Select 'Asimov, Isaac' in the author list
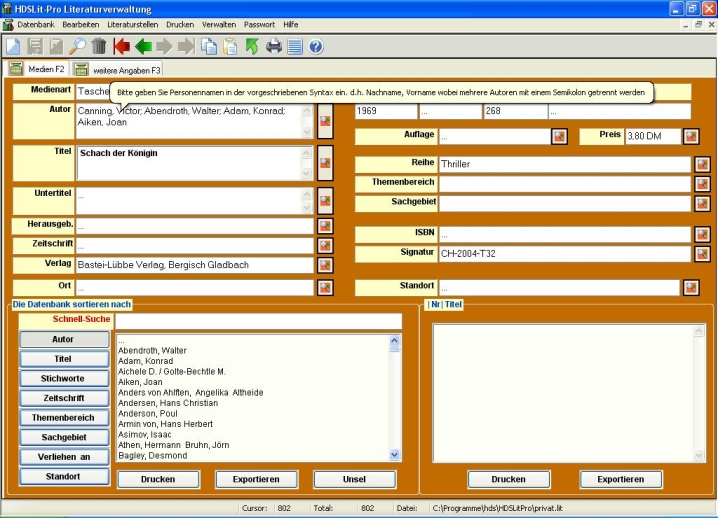This screenshot has width=718, height=518. click(146, 435)
